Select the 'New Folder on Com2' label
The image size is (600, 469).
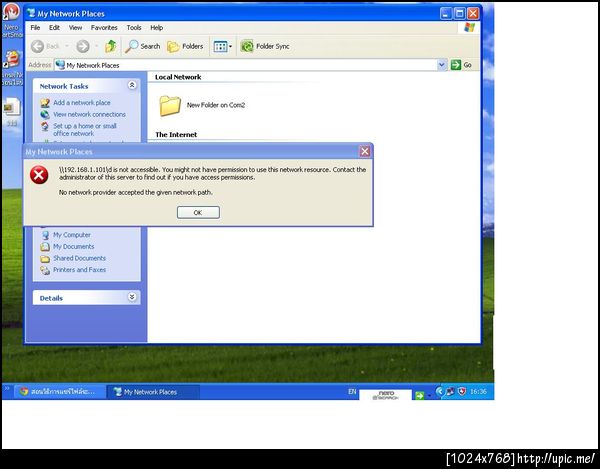coord(216,105)
